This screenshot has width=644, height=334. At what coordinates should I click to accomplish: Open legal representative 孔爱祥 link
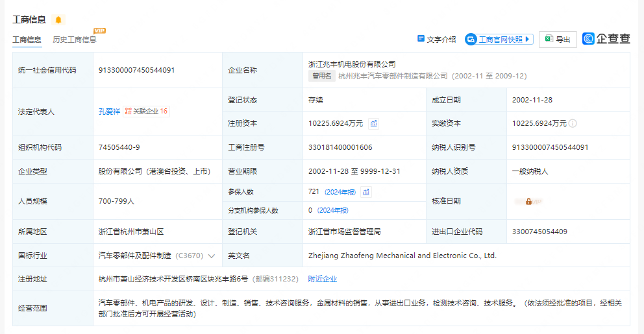point(109,112)
